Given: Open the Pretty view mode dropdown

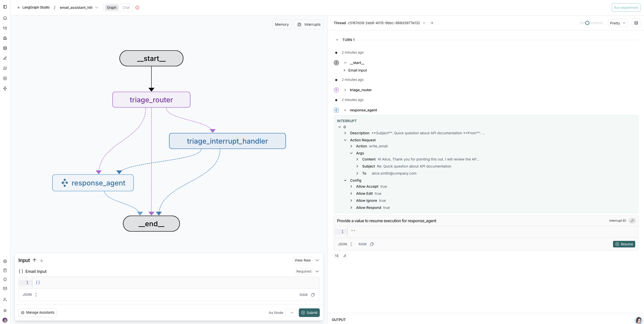Looking at the screenshot, I should point(618,23).
